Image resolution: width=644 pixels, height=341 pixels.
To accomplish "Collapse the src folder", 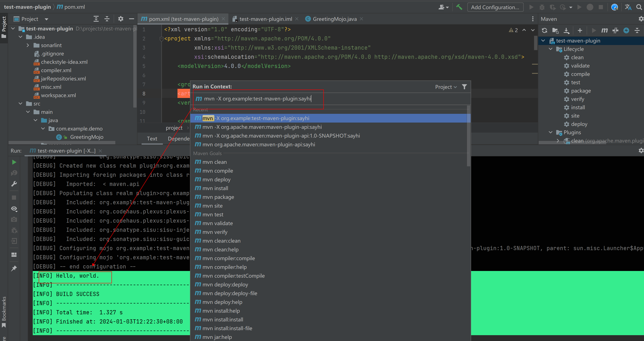I will [20, 104].
